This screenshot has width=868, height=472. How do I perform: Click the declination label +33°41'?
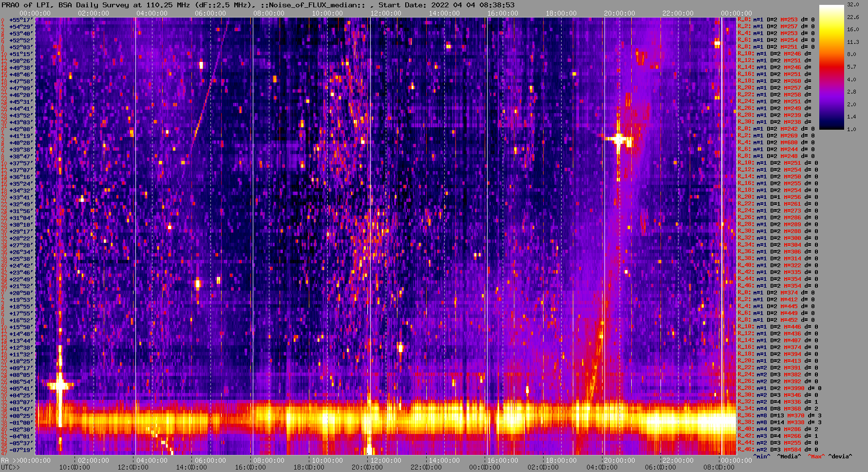click(x=20, y=197)
